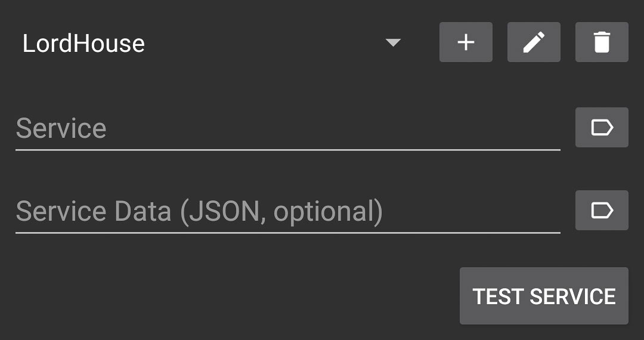Focus the Service Data (JSON, optional) field
The image size is (644, 340).
[x=288, y=212]
